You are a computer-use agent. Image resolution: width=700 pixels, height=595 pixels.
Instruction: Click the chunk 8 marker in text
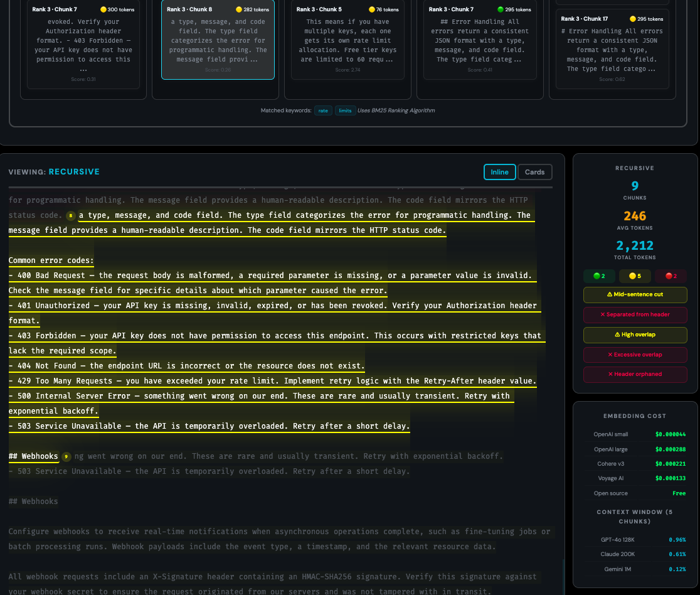click(70, 216)
